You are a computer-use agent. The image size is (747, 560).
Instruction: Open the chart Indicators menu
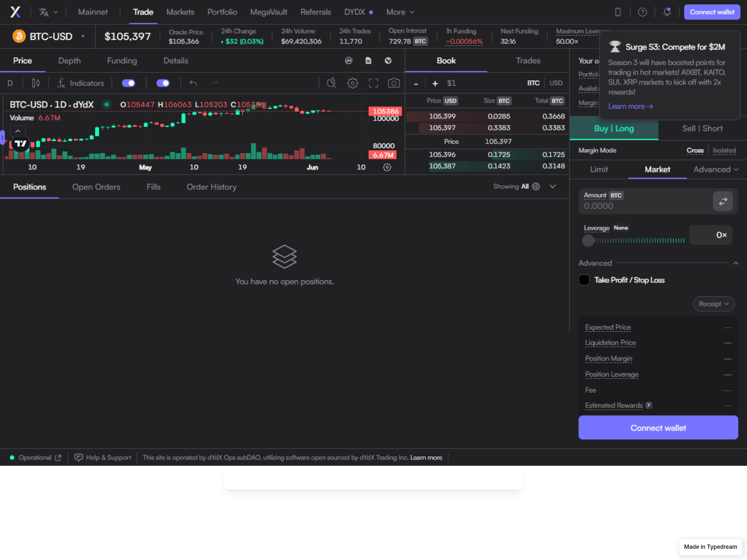point(80,83)
